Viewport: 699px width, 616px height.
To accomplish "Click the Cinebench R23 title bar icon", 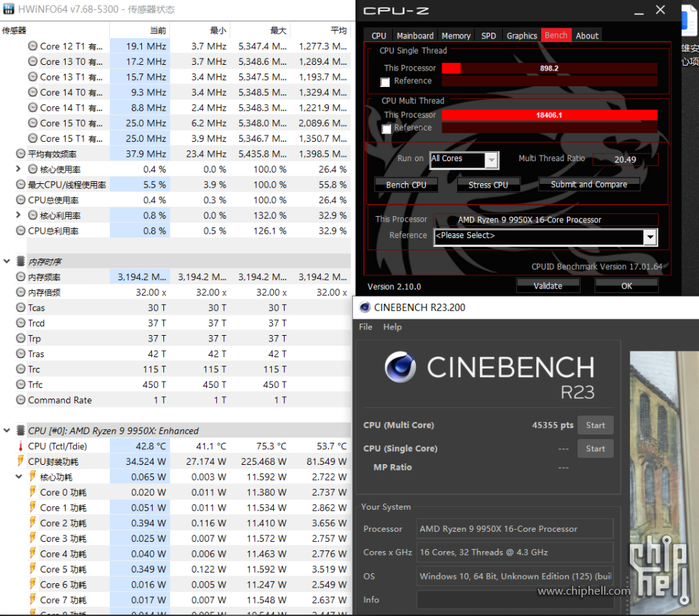I will 365,307.
